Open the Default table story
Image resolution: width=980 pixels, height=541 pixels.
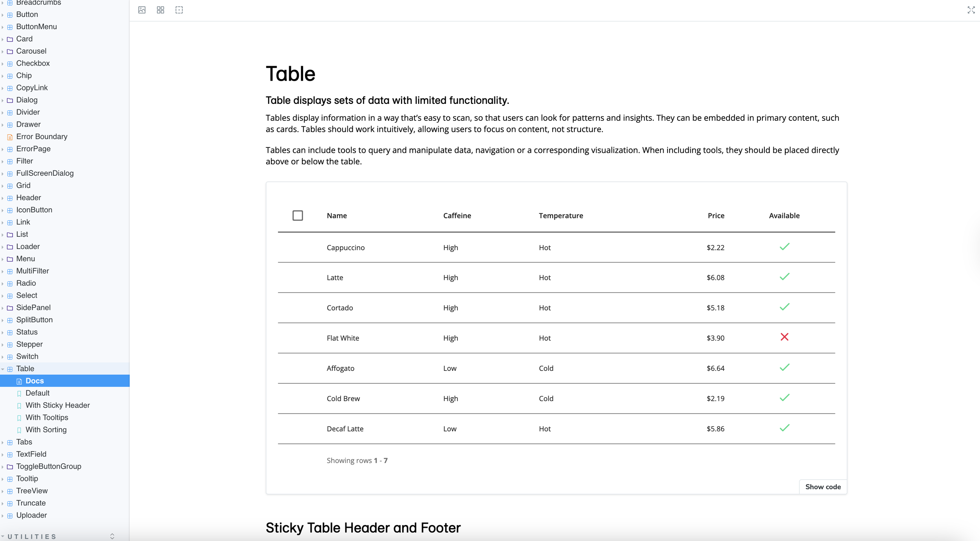[x=37, y=393]
